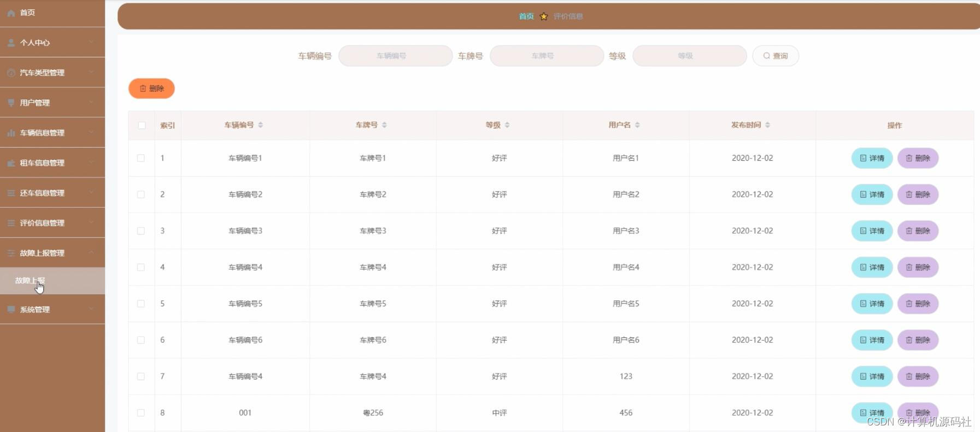The image size is (980, 432).
Task: Expand the 个人中心 menu chevron
Action: (91, 42)
